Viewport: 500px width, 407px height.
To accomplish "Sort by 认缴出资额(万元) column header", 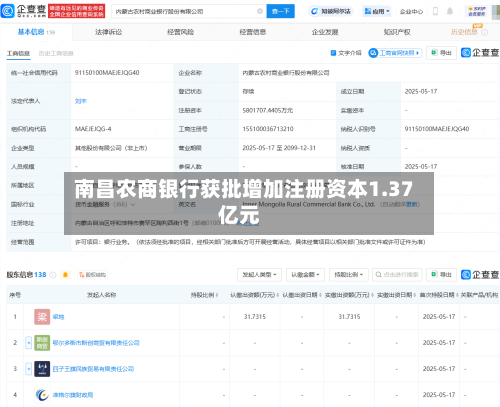I will (254, 295).
